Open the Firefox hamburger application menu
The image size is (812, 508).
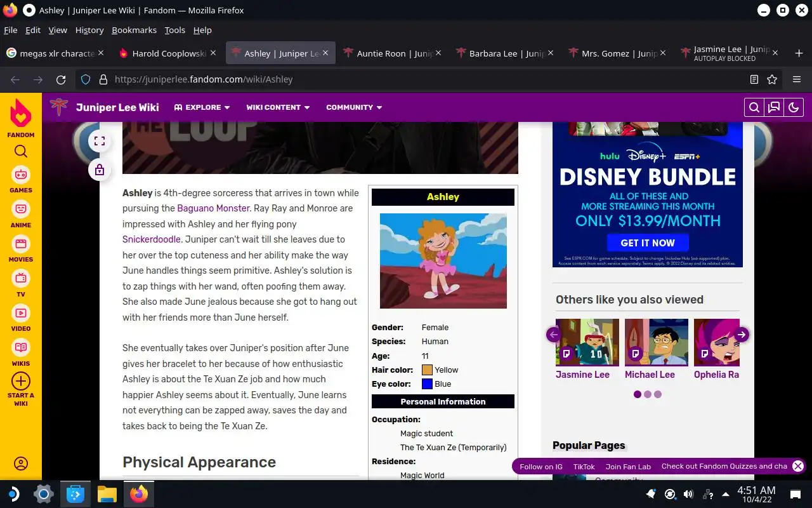click(x=797, y=79)
